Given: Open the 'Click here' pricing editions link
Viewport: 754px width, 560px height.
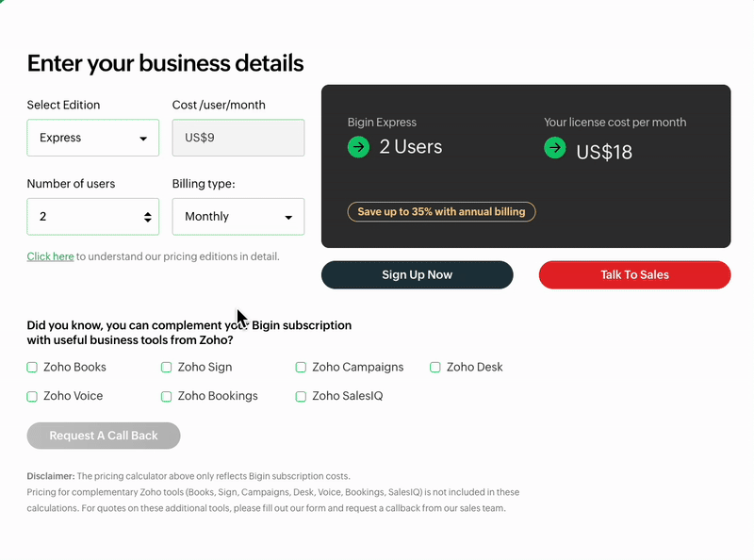Looking at the screenshot, I should [x=50, y=256].
